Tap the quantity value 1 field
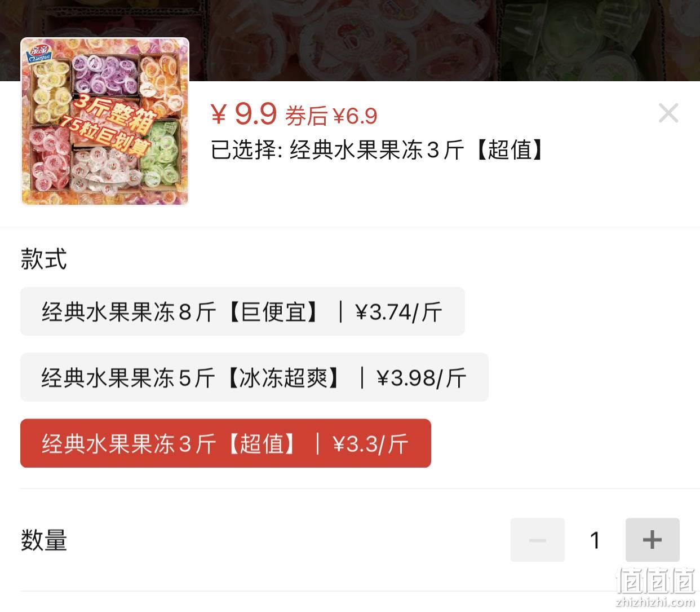 point(595,540)
